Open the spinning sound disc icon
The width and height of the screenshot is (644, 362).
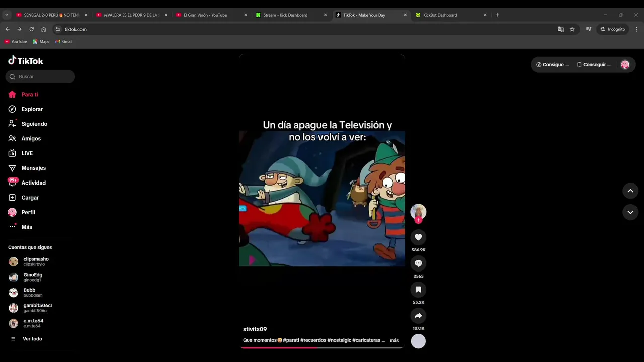418,341
